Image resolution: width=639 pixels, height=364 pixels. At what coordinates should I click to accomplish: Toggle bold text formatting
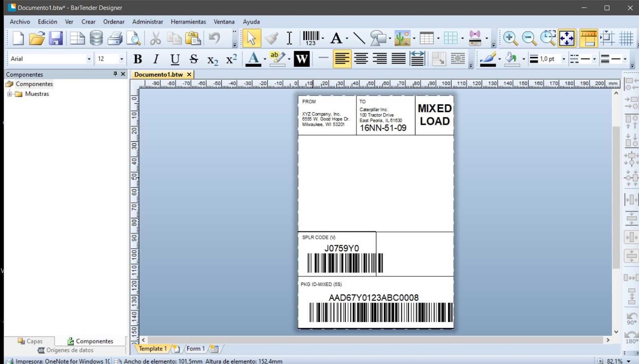tap(138, 59)
